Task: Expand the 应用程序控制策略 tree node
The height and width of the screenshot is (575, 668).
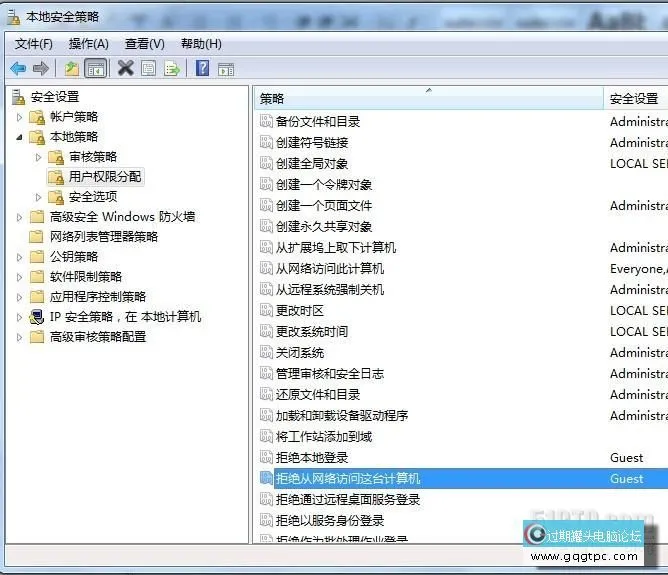Action: pos(19,297)
